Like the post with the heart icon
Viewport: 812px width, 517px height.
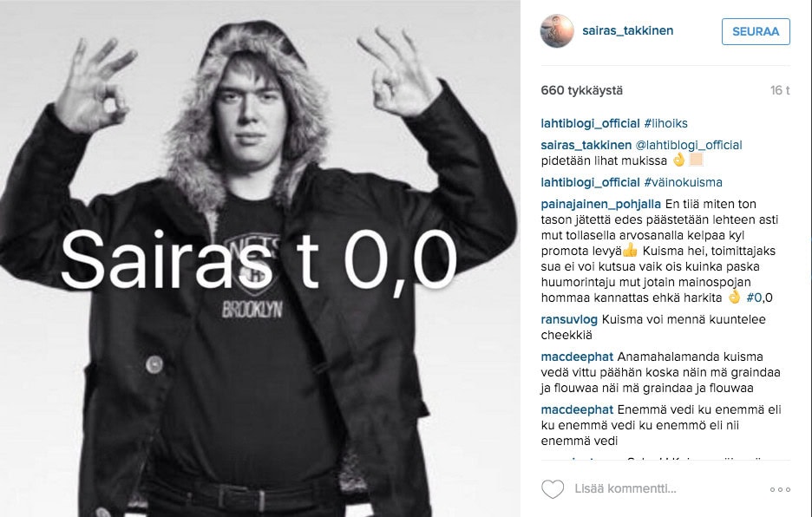click(552, 489)
